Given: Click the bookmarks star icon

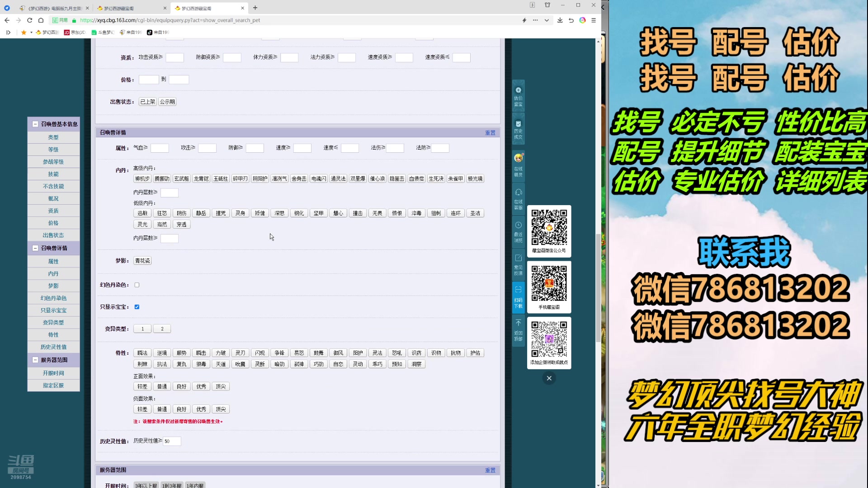Looking at the screenshot, I should (24, 33).
